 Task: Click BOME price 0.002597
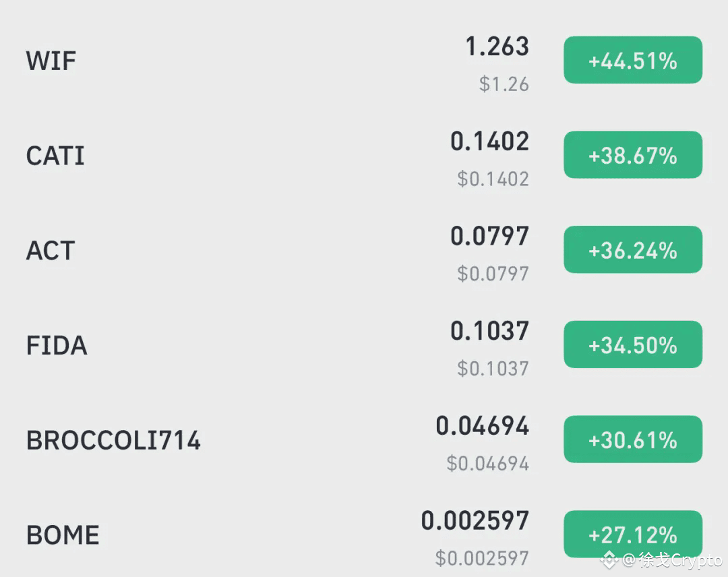coord(475,520)
